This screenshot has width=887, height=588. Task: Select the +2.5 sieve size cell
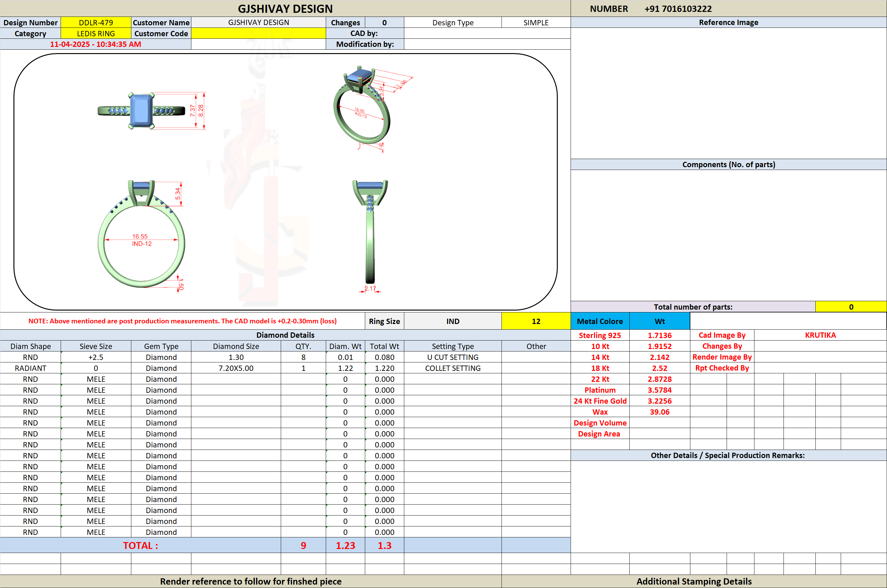tap(96, 357)
